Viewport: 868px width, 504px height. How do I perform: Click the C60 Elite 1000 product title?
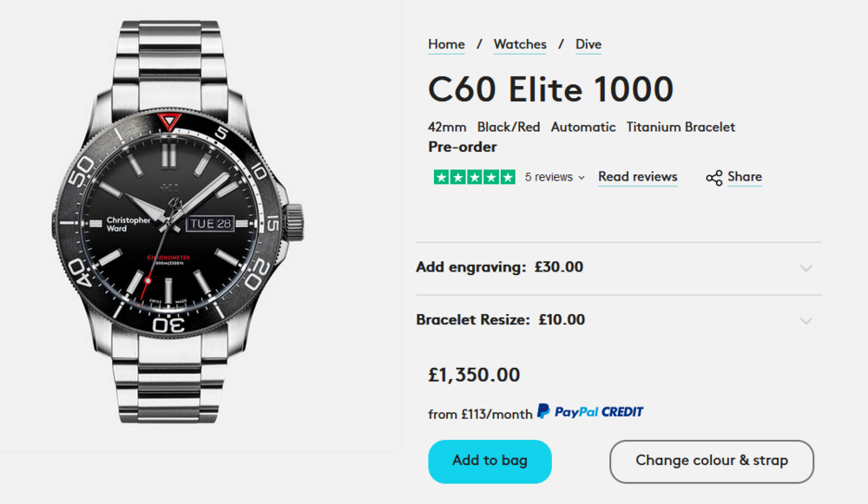click(550, 89)
